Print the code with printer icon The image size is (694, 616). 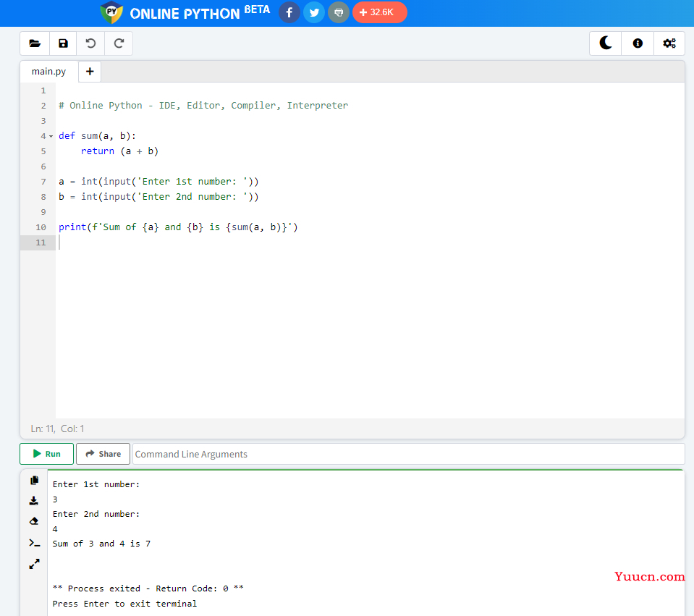coord(339,12)
